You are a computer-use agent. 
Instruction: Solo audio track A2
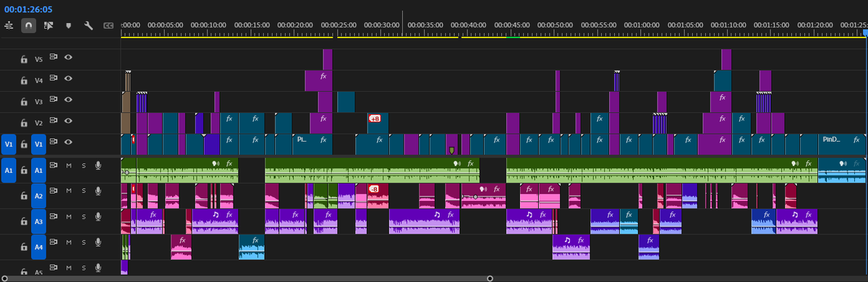point(83,191)
